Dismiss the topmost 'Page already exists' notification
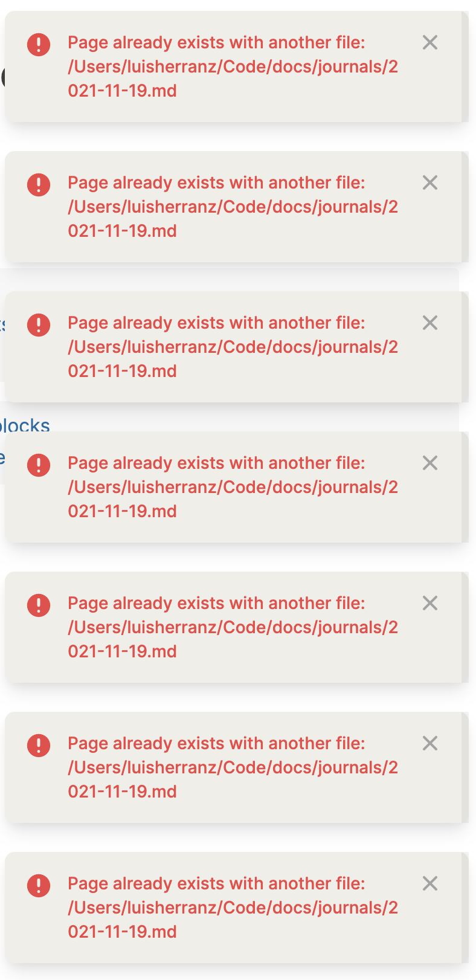The height and width of the screenshot is (980, 476). tap(429, 43)
